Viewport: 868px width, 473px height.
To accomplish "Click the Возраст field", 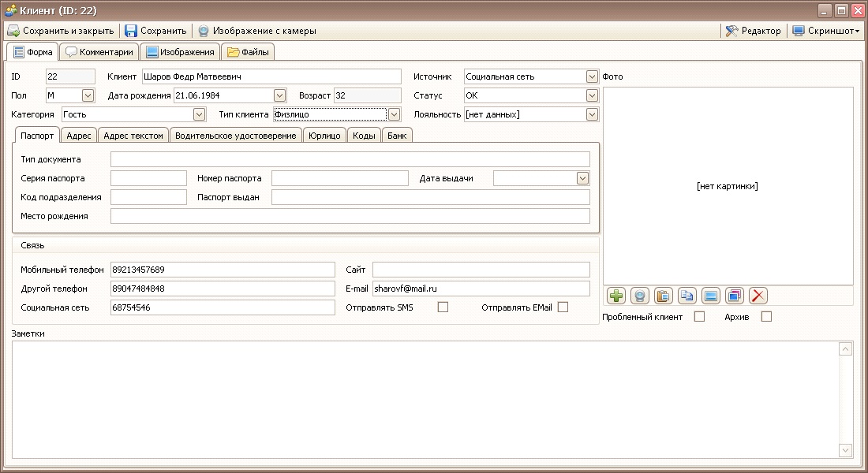I will point(367,95).
